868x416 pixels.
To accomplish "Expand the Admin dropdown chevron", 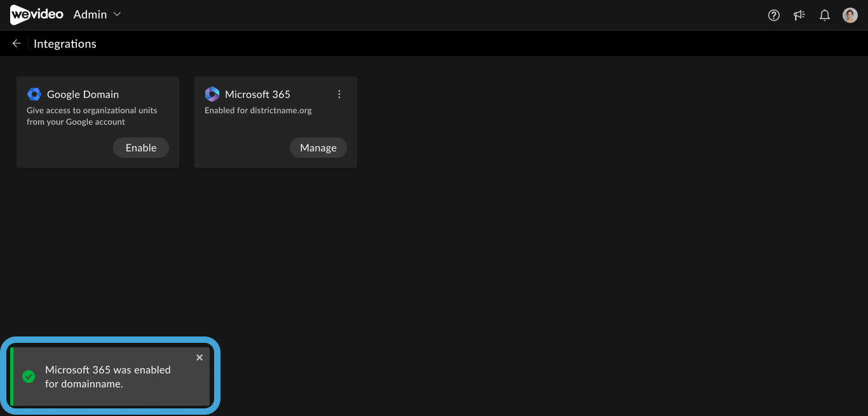I will [x=117, y=14].
